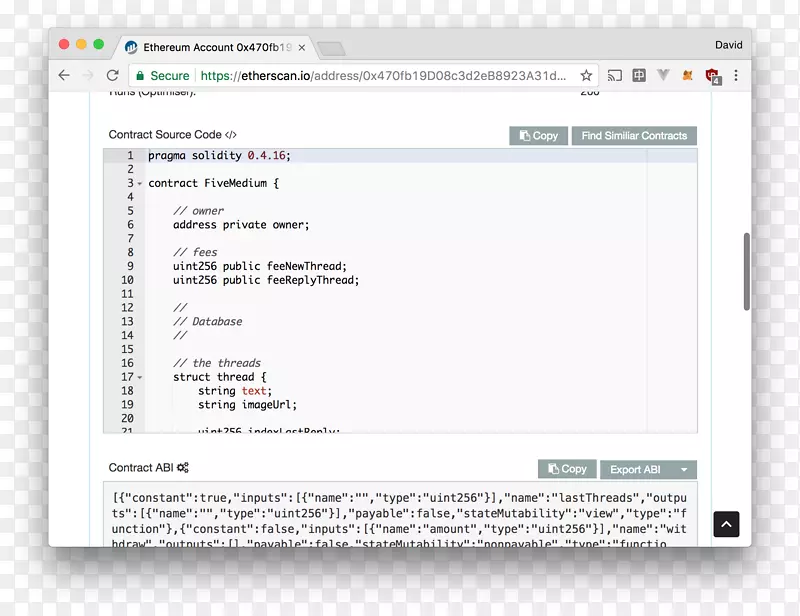
Task: Open a new tab next to Ethereum Account
Action: 330,48
